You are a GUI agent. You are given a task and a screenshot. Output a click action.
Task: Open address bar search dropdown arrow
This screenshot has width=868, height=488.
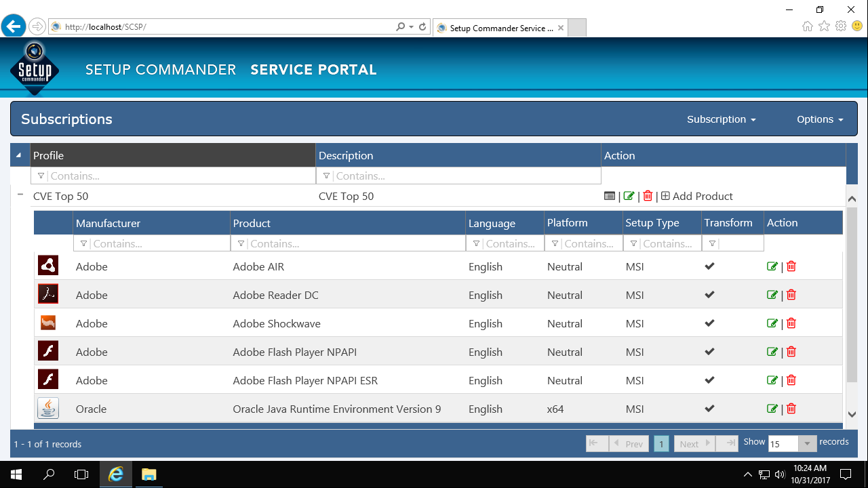(x=411, y=26)
